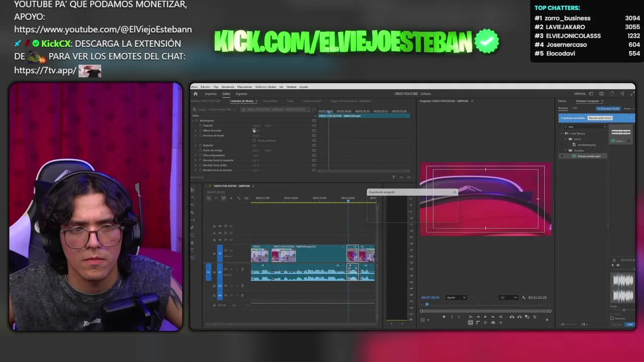Open captions track options icon in timeline

[246, 198]
